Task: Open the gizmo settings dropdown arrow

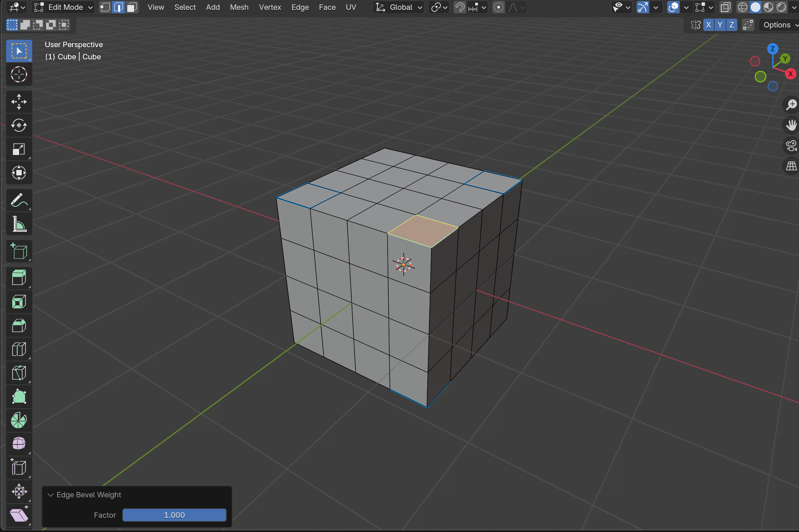Action: (x=656, y=7)
